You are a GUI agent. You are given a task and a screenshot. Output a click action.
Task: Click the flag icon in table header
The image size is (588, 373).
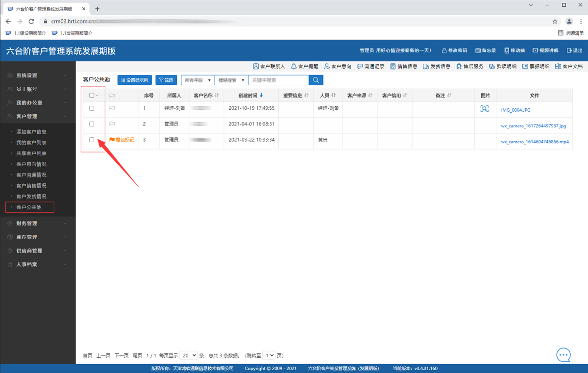[x=112, y=96]
